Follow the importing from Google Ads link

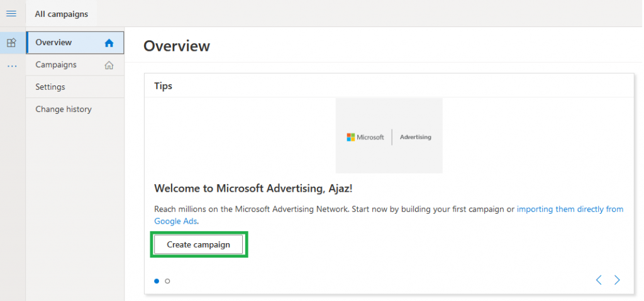pos(389,215)
